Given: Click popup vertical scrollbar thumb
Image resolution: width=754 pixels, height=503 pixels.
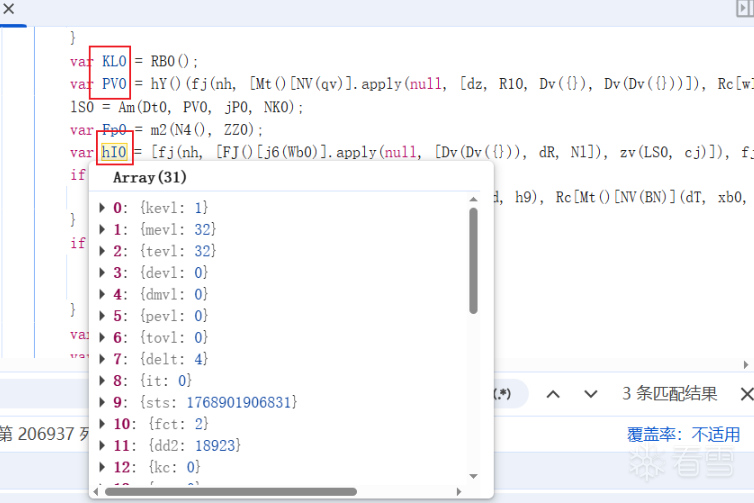Looking at the screenshot, I should 474,261.
